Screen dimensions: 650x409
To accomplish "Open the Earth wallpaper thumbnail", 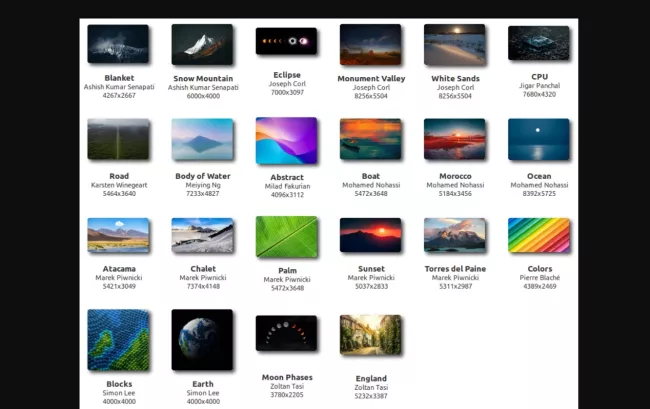I will click(x=202, y=340).
